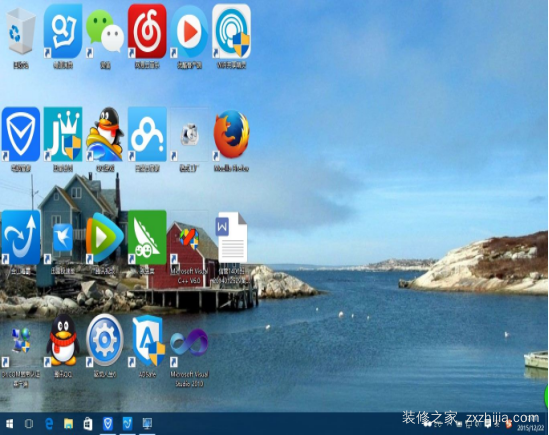Open the Windows Start menu
Image resolution: width=549 pixels, height=435 pixels.
tap(9, 424)
